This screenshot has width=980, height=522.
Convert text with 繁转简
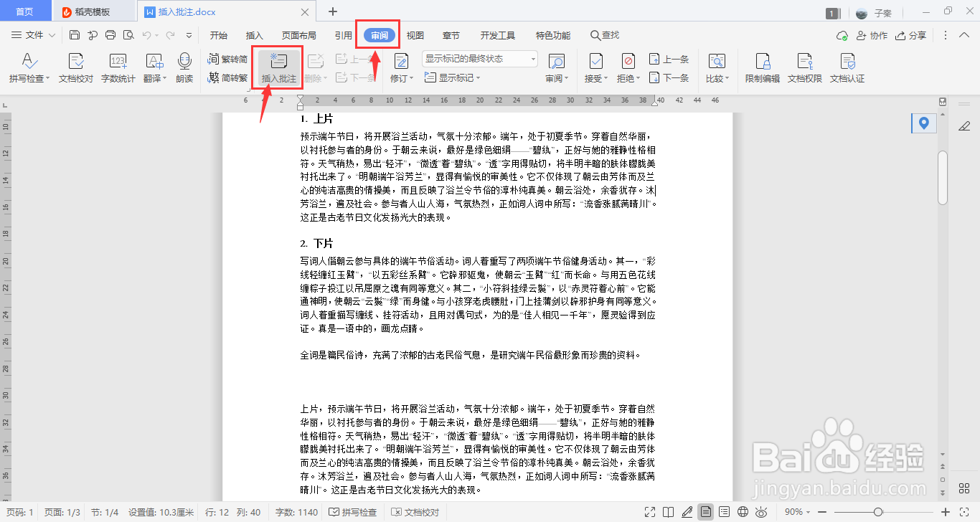(227, 60)
